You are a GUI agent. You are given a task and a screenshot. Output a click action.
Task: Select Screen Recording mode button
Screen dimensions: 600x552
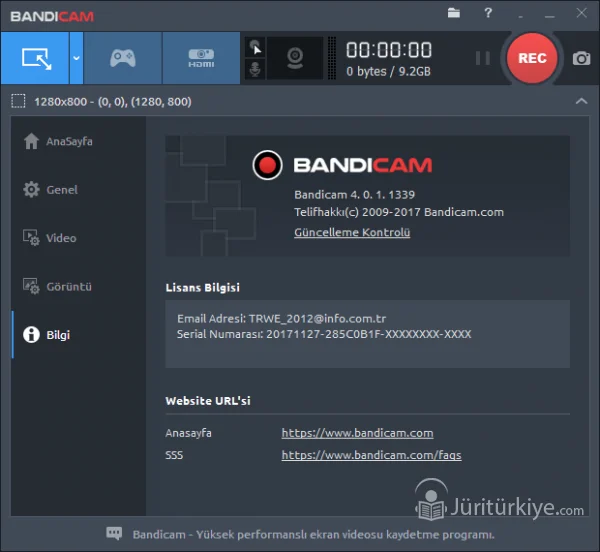point(35,58)
